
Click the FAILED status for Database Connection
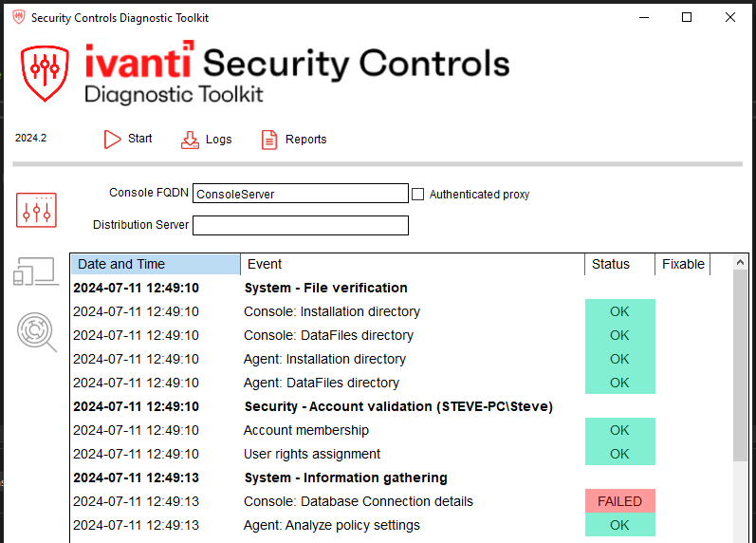[619, 501]
